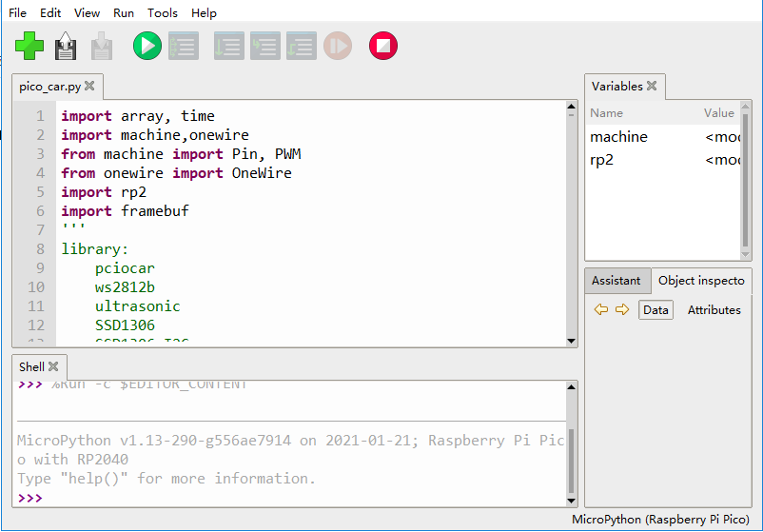Step out icon in toolbar
This screenshot has width=763, height=532.
[302, 46]
